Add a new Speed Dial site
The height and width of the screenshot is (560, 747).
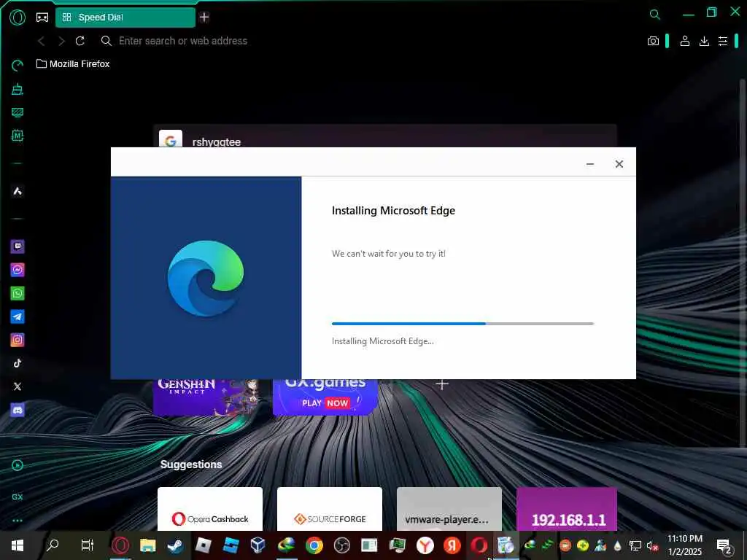point(442,384)
